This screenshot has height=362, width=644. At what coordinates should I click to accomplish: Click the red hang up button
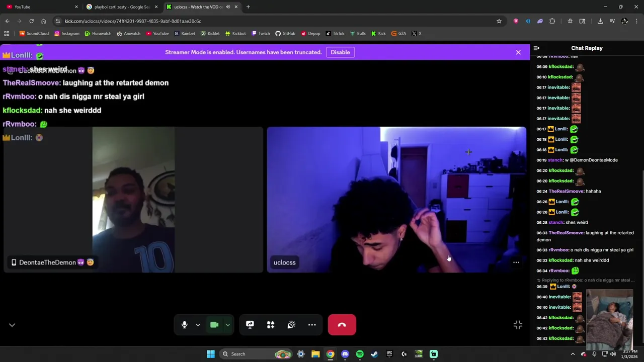[342, 325]
